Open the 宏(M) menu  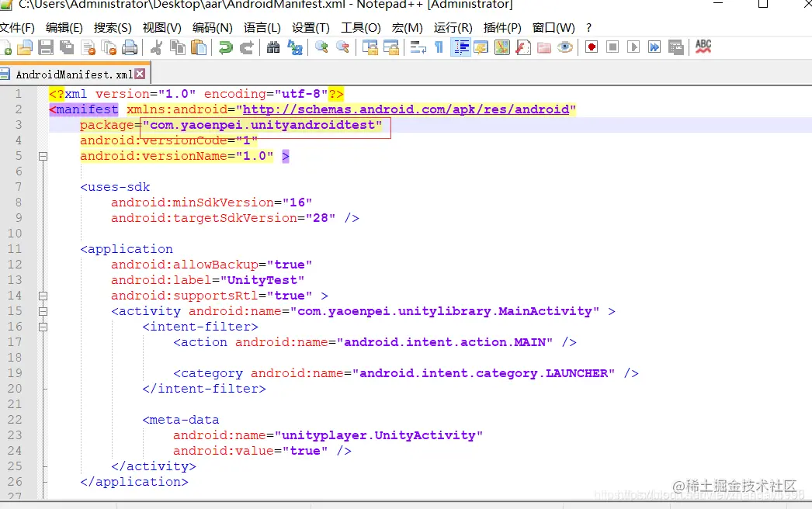[x=407, y=28]
